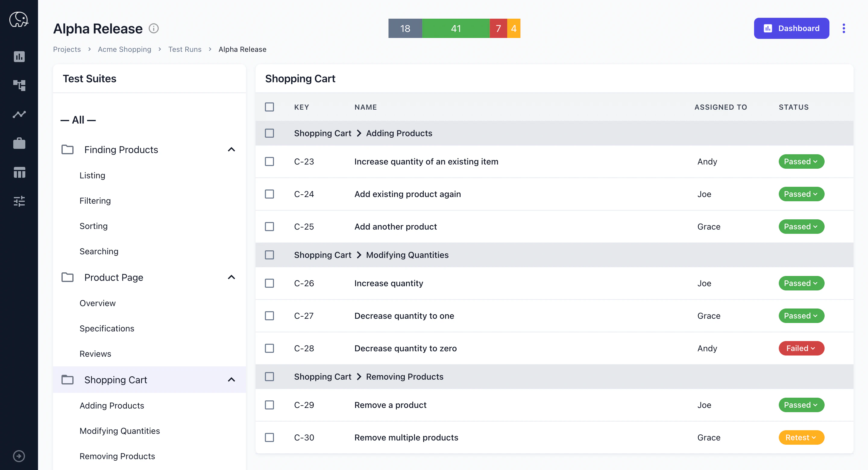Click the collapse arrow icon at sidebar bottom
Screen dimensions: 868x470
pos(19,456)
